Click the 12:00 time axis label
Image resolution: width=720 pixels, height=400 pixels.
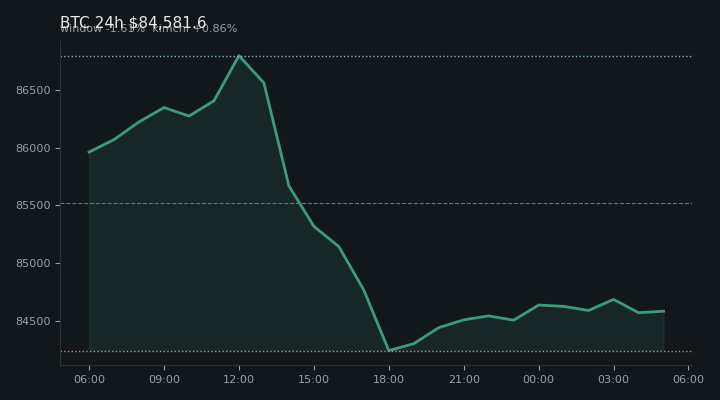239,379
